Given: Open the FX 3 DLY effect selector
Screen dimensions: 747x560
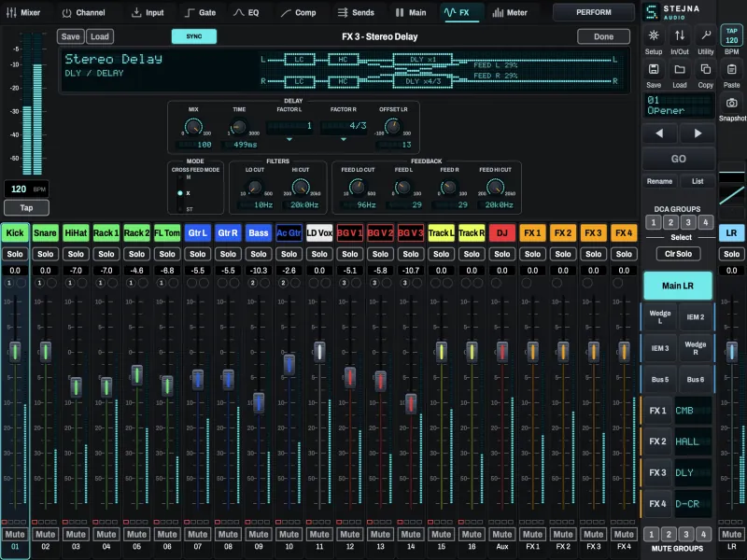Looking at the screenshot, I should [x=693, y=473].
